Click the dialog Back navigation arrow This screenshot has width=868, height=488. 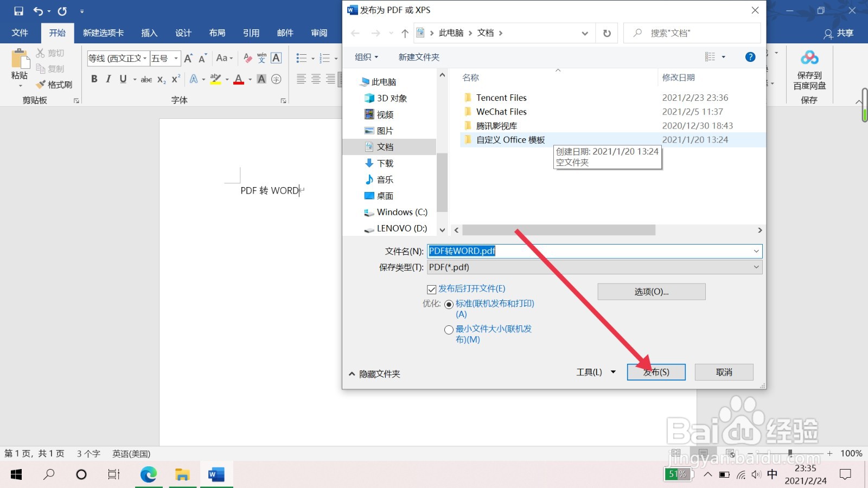point(355,33)
